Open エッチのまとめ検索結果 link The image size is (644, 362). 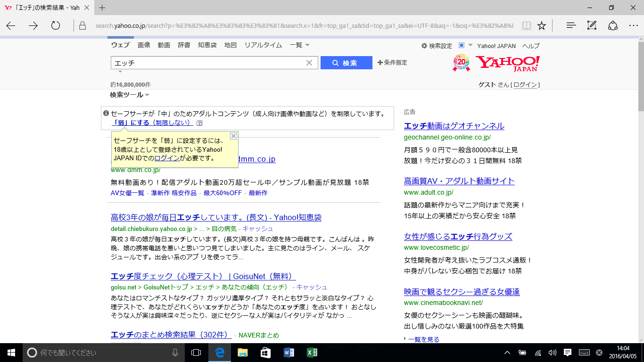click(x=171, y=335)
